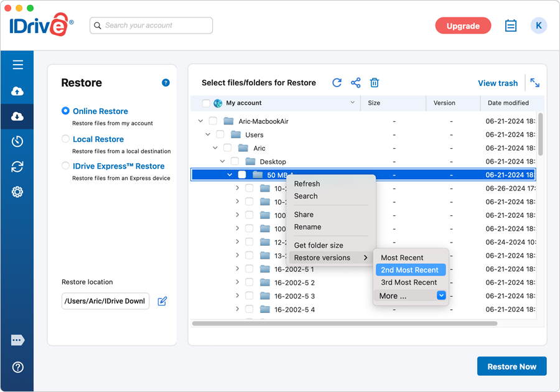
Task: Open the View trash link
Action: (498, 83)
